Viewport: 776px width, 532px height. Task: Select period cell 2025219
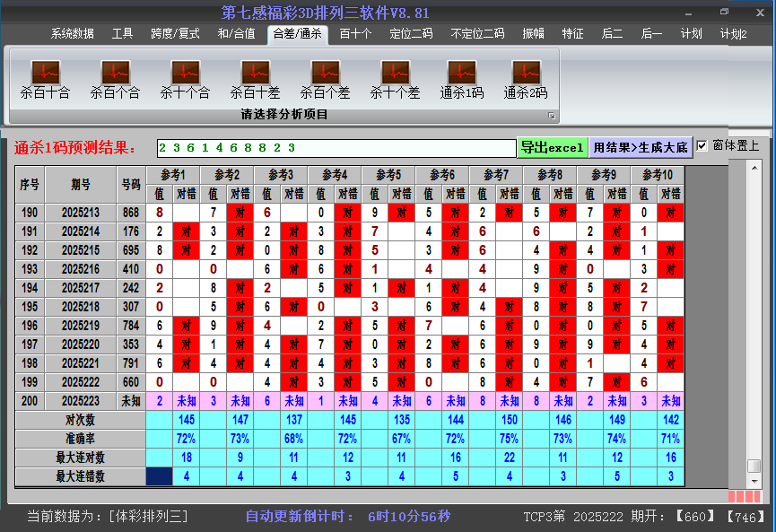click(81, 326)
